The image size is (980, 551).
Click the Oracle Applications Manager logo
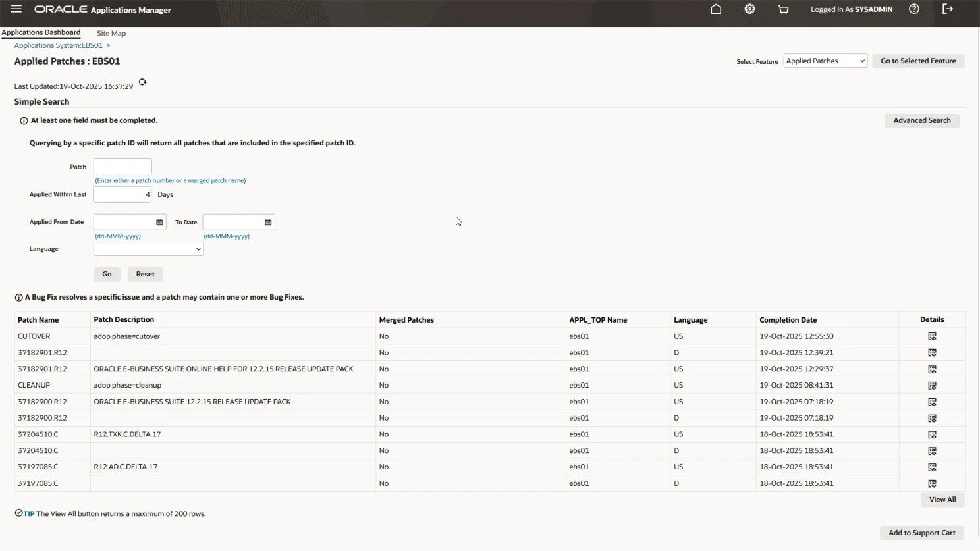(x=103, y=9)
